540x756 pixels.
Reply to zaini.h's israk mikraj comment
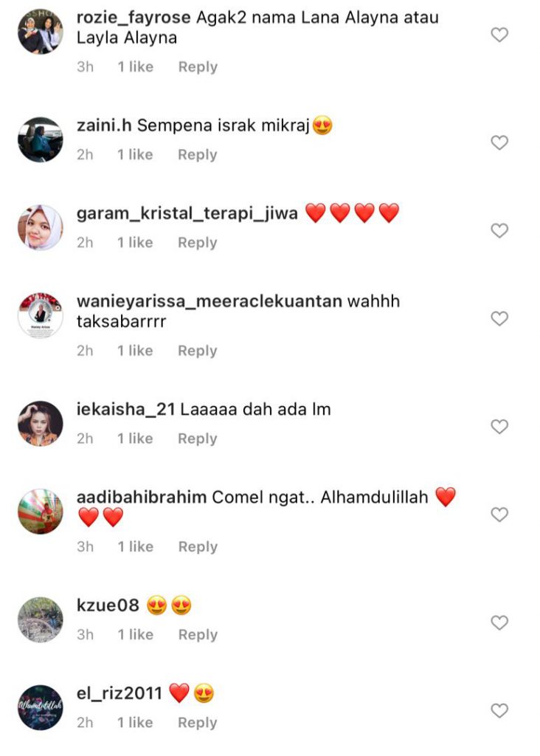198,155
